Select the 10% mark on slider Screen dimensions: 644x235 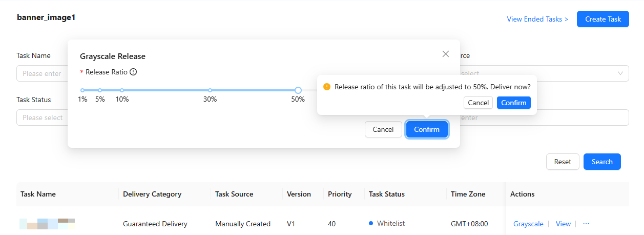tap(122, 90)
